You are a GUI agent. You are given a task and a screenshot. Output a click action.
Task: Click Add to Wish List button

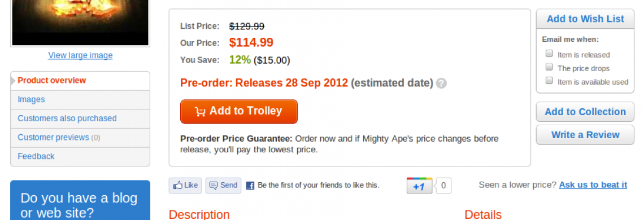click(x=585, y=19)
